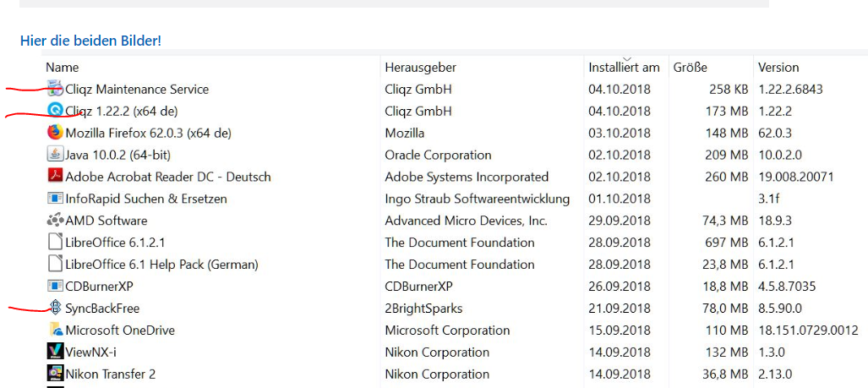Select the Cliqz Maintenance Service entry
The height and width of the screenshot is (388, 868).
(x=137, y=89)
